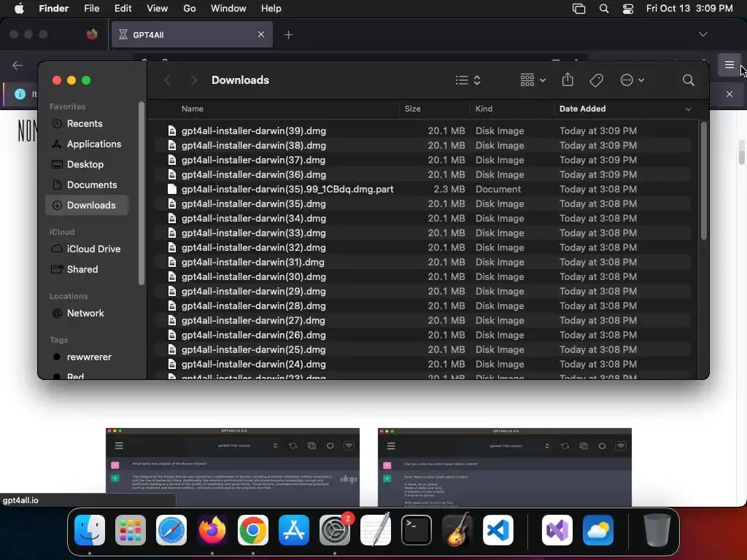
Task: Open the Apple menu
Action: 19,9
